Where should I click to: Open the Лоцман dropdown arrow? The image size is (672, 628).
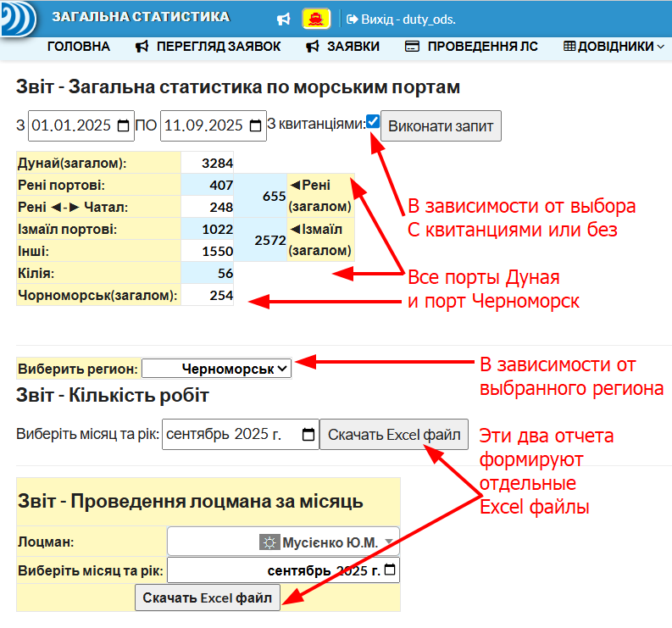389,542
